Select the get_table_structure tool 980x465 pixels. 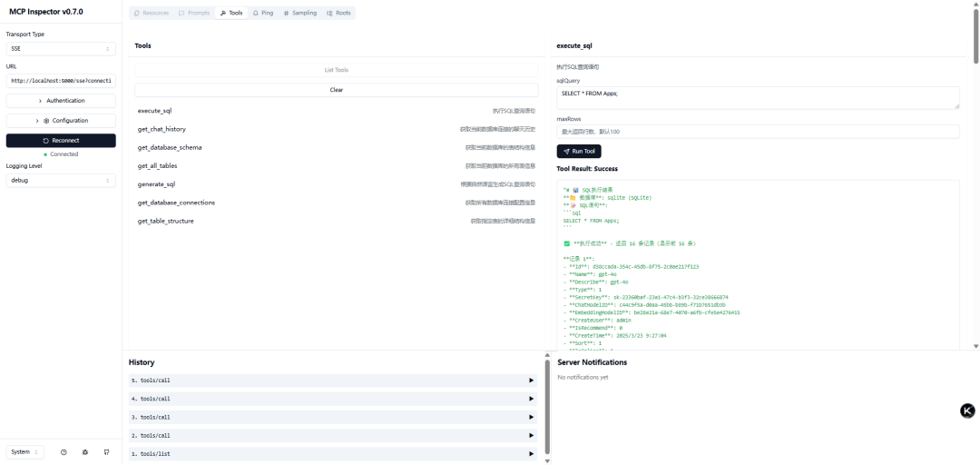coord(337,221)
